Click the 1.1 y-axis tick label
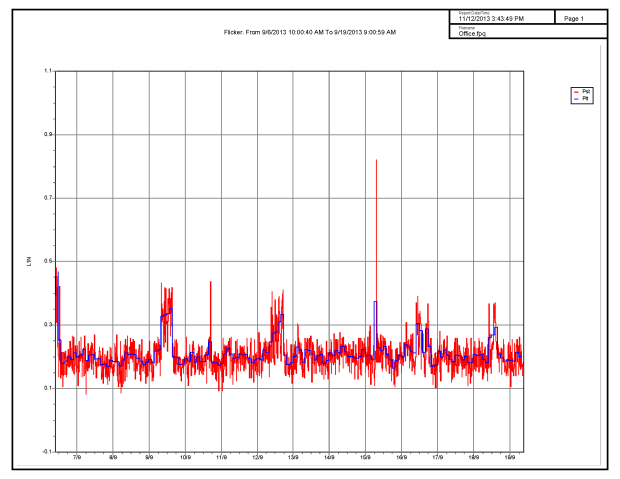The image size is (620, 479). tap(48, 71)
